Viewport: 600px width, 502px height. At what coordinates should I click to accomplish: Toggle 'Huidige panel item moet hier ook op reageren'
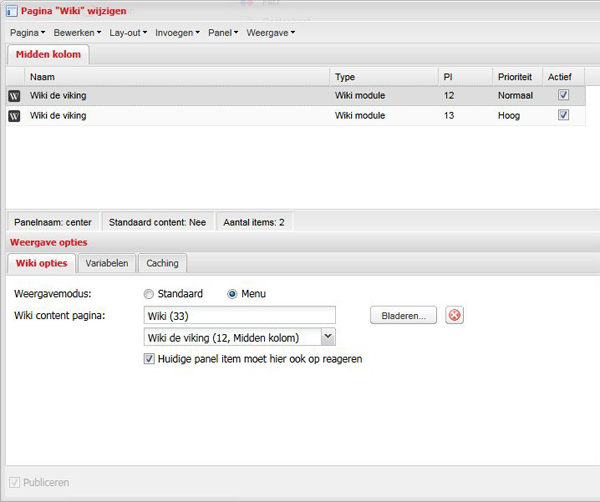[150, 358]
